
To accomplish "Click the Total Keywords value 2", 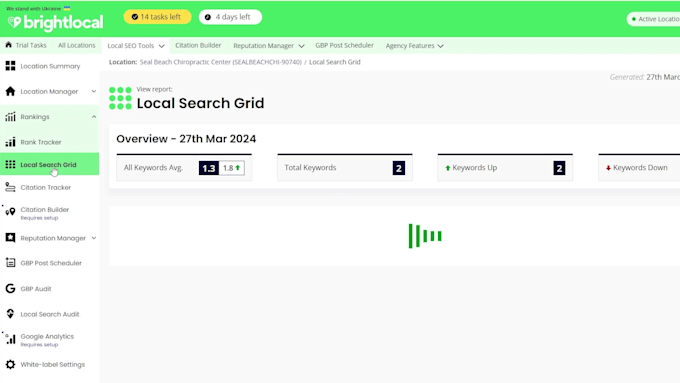I will pyautogui.click(x=399, y=168).
